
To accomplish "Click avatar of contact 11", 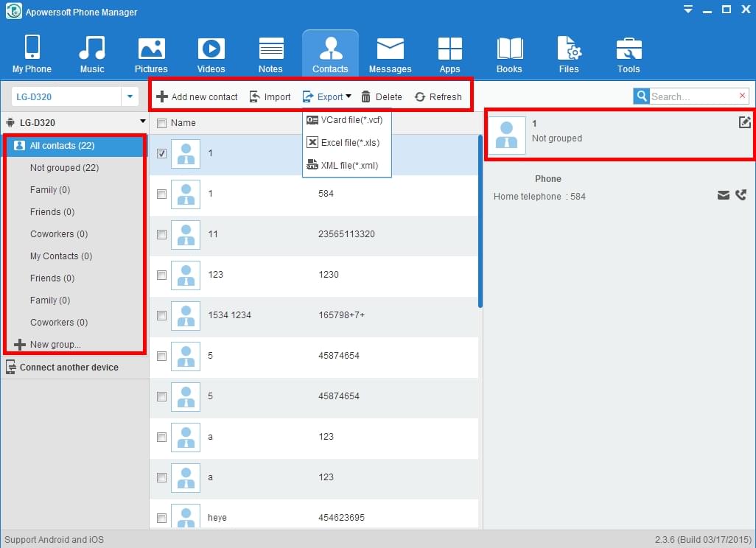I will point(186,234).
